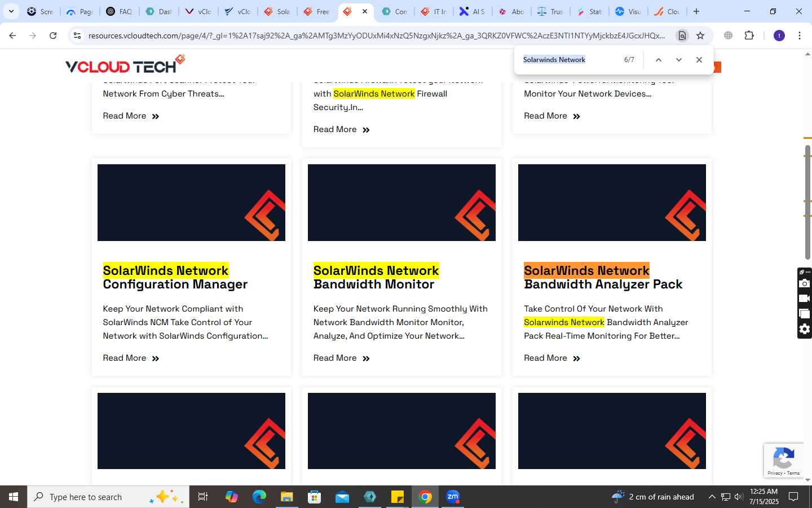Open Task View on the taskbar
This screenshot has height=508, width=812.
click(202, 497)
